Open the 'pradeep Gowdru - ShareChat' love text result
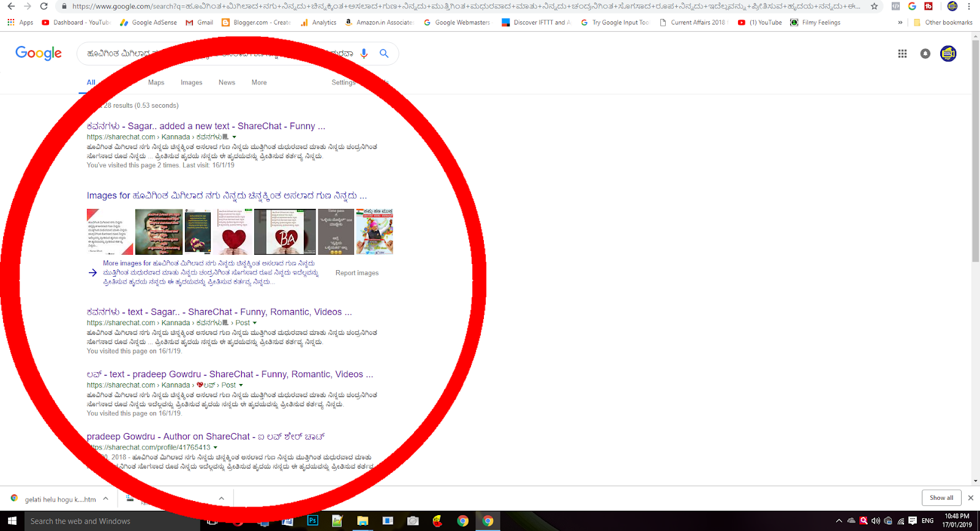This screenshot has height=531, width=980. (x=230, y=374)
